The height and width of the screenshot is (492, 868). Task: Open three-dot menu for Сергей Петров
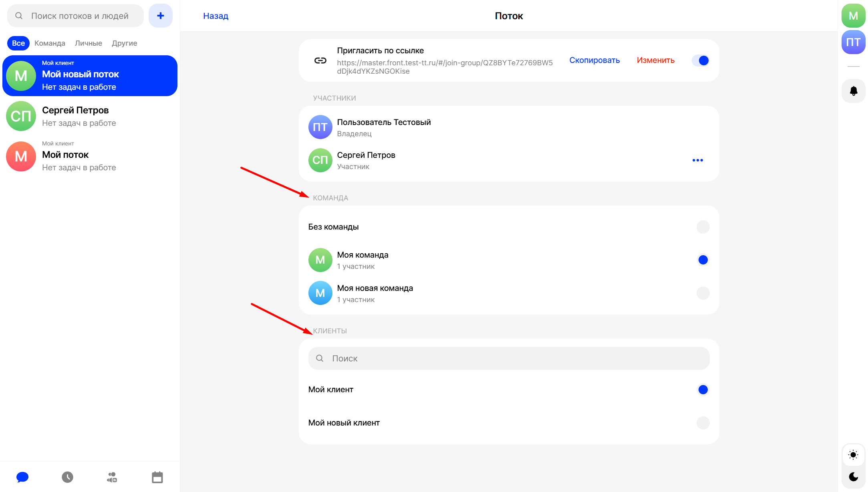(697, 160)
